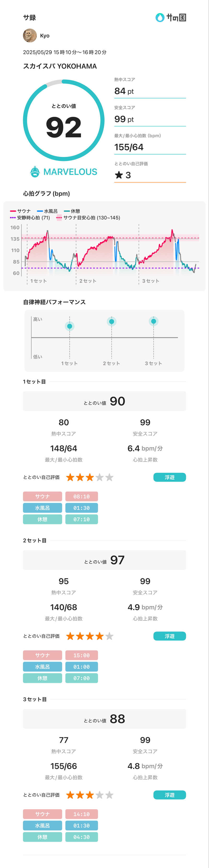Click the MARVELOUS mascot hat icon

click(35, 172)
